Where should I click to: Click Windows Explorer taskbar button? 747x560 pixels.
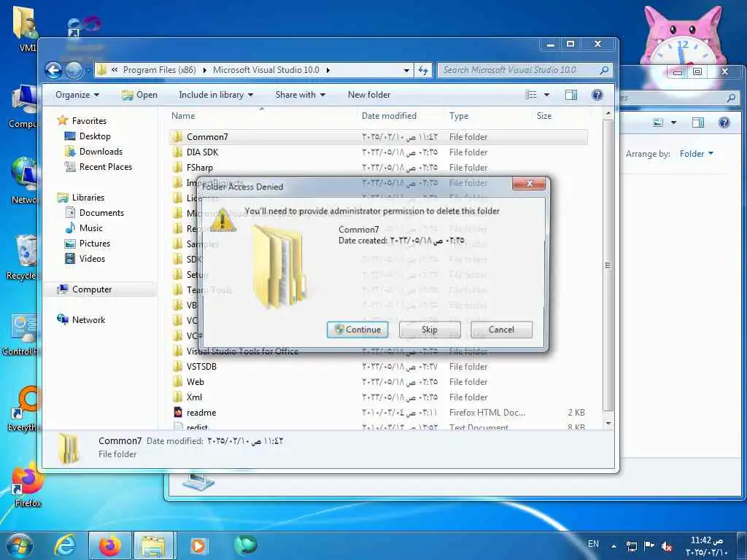point(155,545)
